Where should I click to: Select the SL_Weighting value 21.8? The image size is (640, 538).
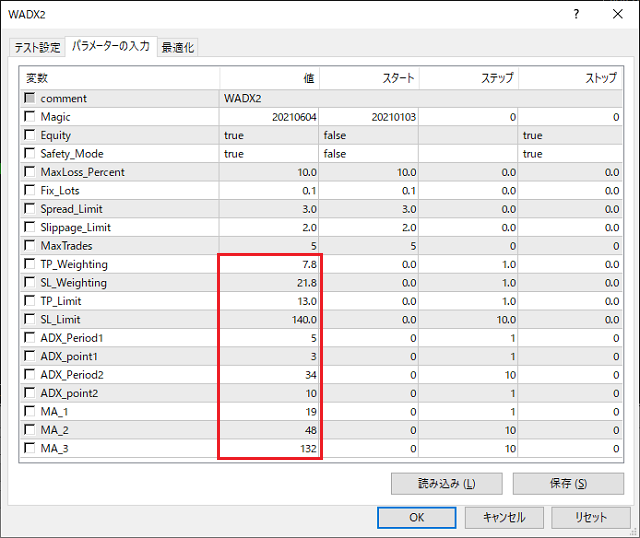[269, 282]
